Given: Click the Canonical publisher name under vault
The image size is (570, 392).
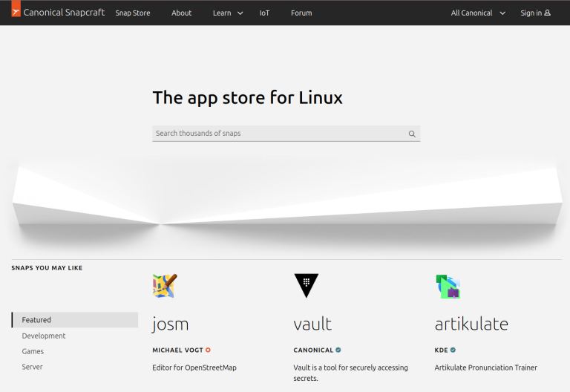Looking at the screenshot, I should click(x=313, y=350).
